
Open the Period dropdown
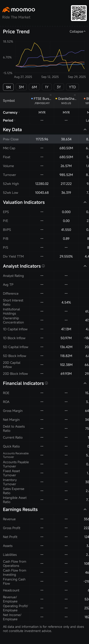click(x=9, y=120)
